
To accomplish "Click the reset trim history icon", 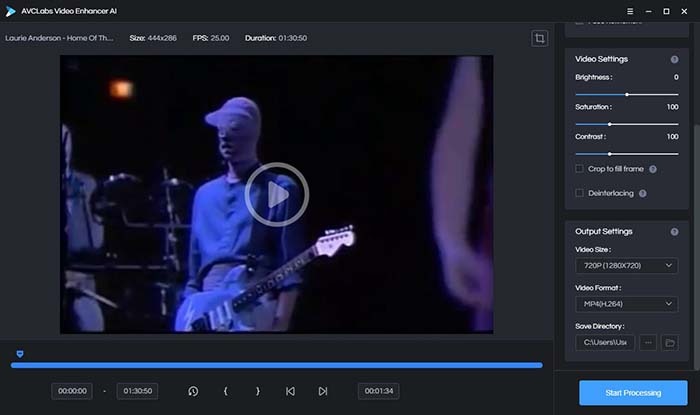I will (x=193, y=391).
